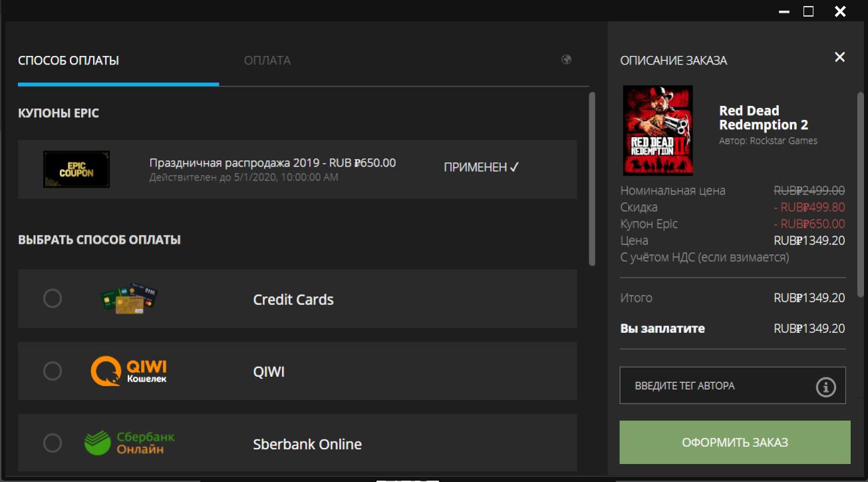The height and width of the screenshot is (482, 868).
Task: Maximize the payment window
Action: [x=809, y=11]
